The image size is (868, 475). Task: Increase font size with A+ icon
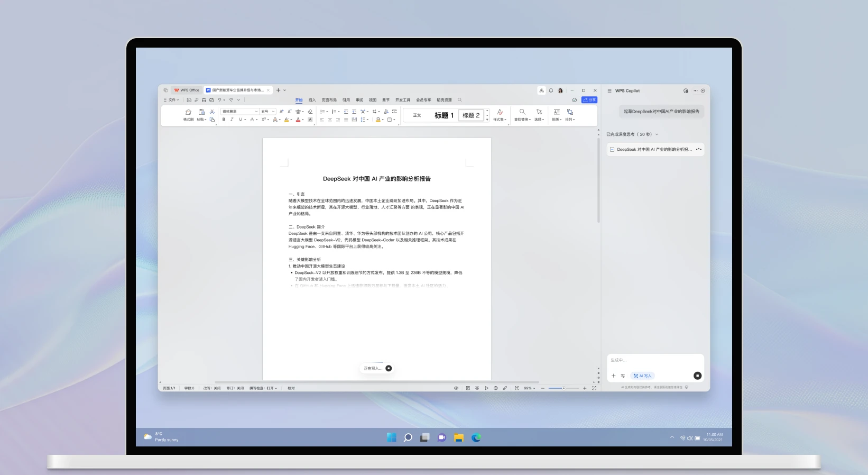[281, 112]
